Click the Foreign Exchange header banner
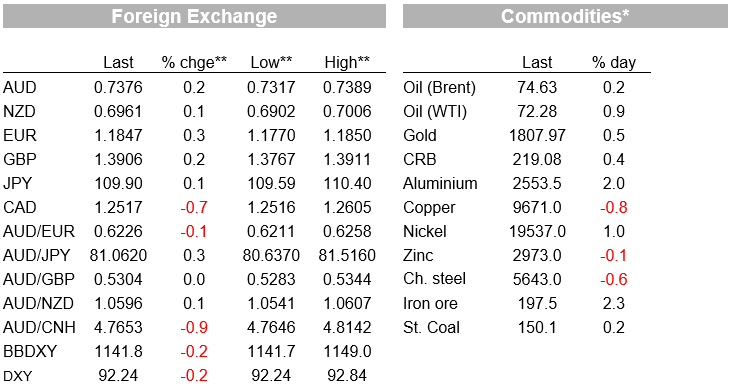Image resolution: width=734 pixels, height=392 pixels. coord(194,16)
